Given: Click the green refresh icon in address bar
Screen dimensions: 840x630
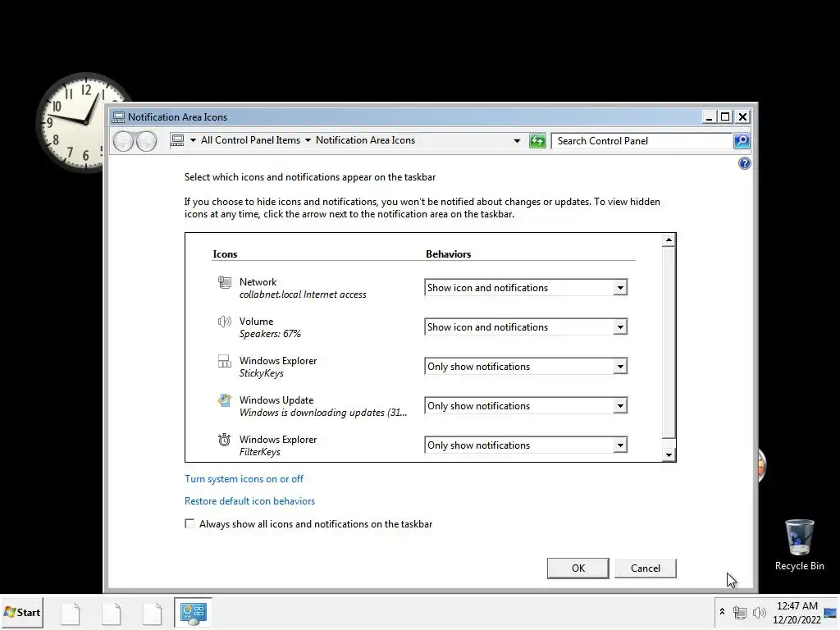Looking at the screenshot, I should coord(537,141).
